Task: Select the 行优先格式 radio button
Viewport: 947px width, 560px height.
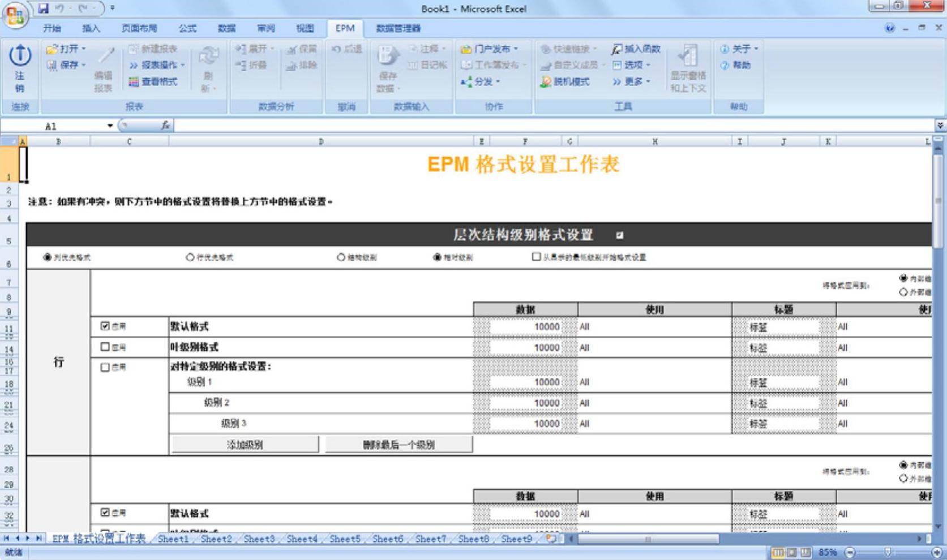Action: (x=190, y=257)
